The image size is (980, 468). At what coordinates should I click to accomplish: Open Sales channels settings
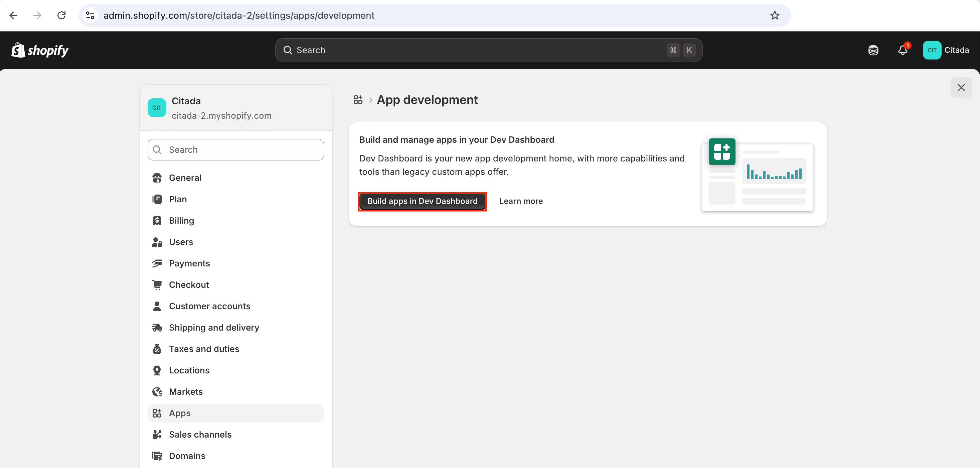click(235, 435)
